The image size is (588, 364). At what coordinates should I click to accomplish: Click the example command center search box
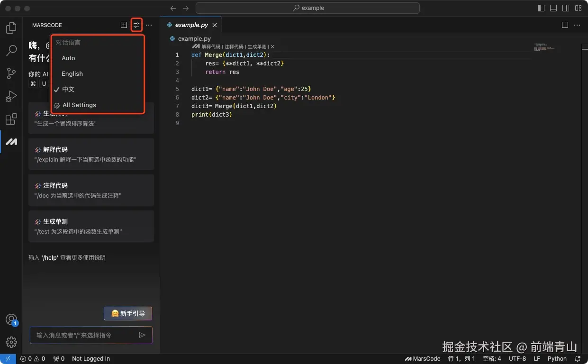(308, 8)
